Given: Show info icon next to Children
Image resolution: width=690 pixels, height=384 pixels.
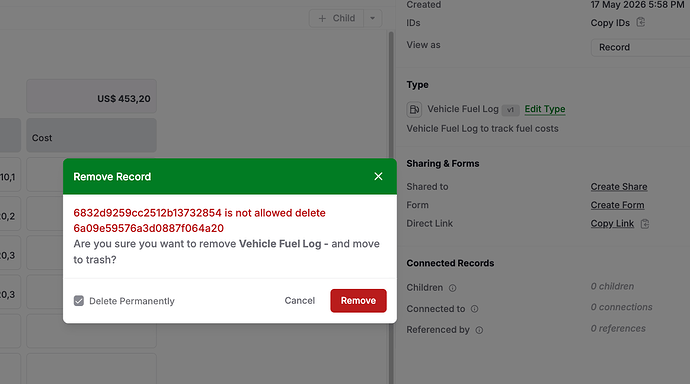Looking at the screenshot, I should coord(452,288).
